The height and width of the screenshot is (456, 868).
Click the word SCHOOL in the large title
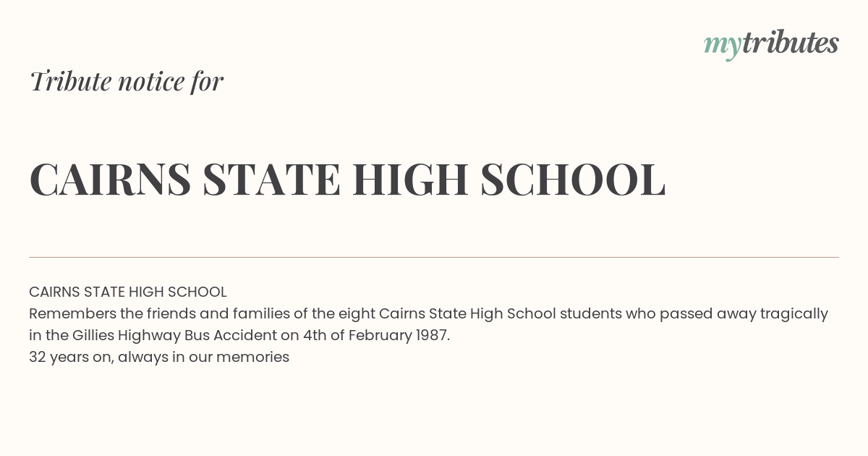(x=573, y=180)
